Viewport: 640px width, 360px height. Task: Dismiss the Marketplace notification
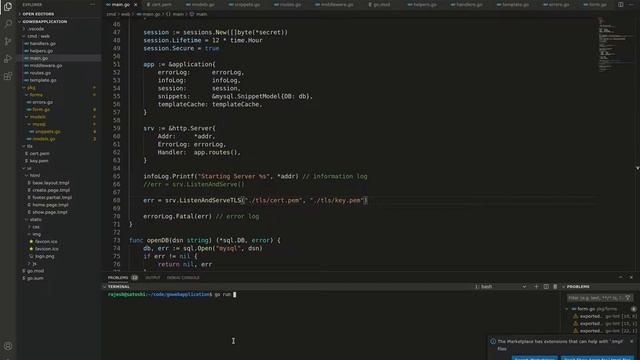(x=632, y=341)
